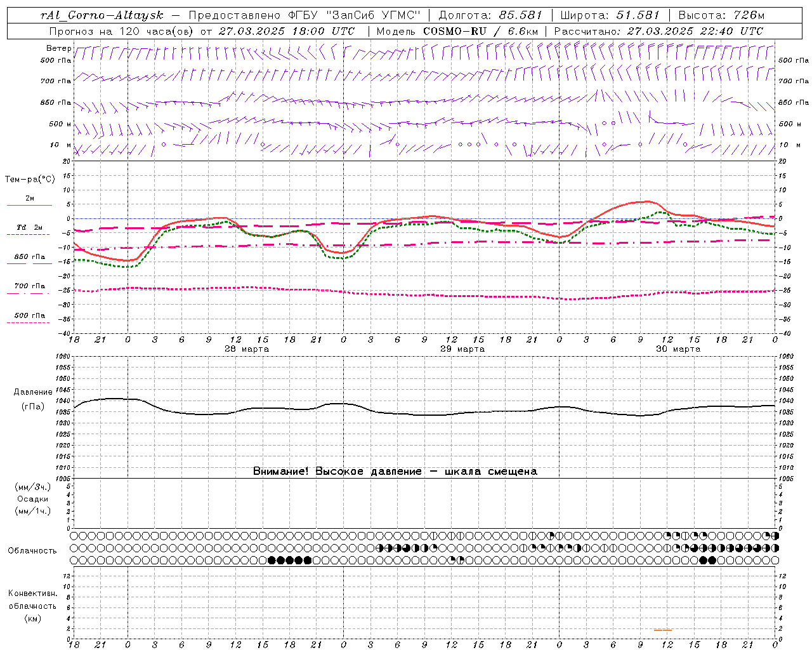Image resolution: width=812 pixels, height=650 pixels.
Task: Click the orange convective cloud bar on 30 March
Action: point(662,630)
